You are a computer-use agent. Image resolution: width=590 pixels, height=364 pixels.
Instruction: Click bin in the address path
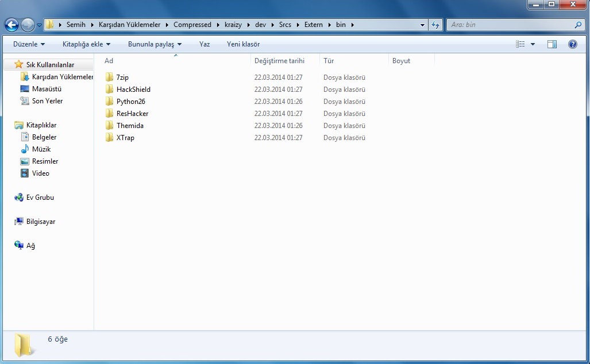click(341, 25)
